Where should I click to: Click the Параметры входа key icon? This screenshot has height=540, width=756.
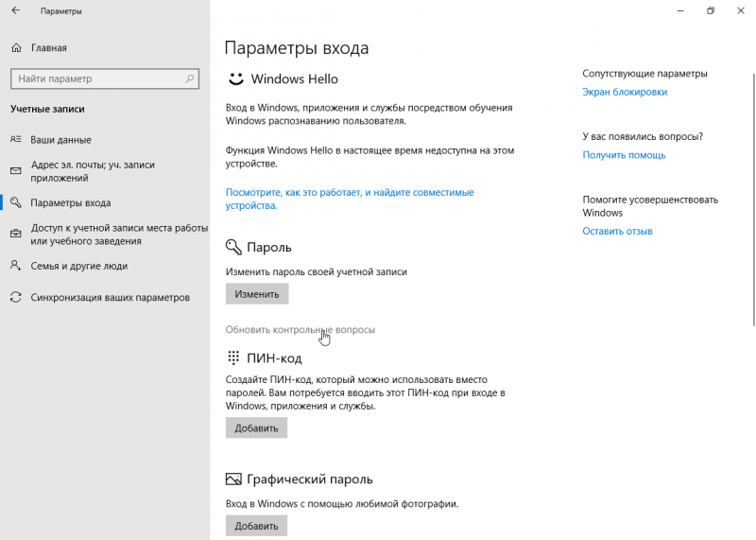pos(15,202)
